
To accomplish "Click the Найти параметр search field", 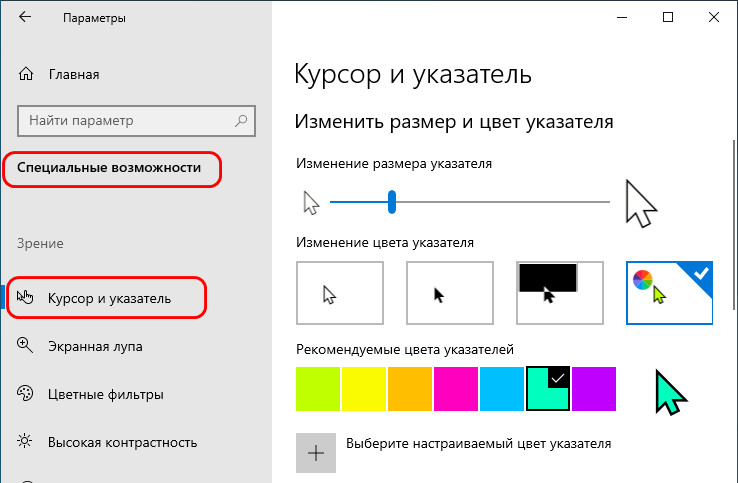I will [125, 120].
